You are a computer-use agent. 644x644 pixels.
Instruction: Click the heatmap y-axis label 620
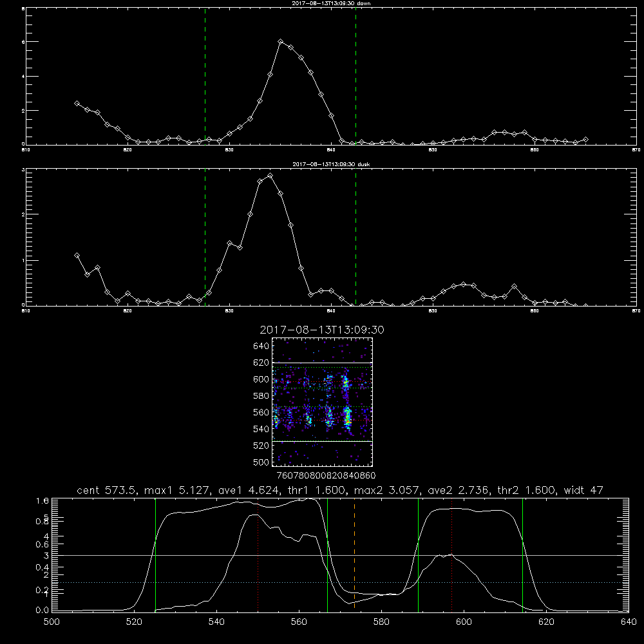pyautogui.click(x=261, y=363)
